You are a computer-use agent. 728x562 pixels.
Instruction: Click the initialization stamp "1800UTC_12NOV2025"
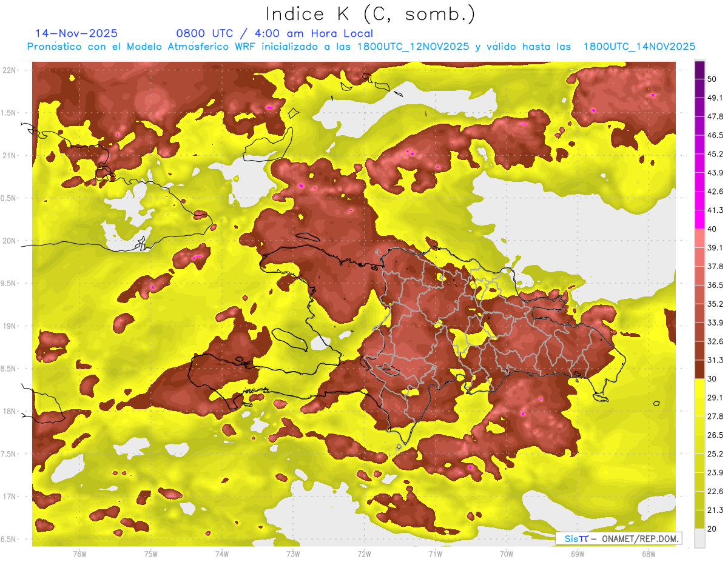pos(413,46)
